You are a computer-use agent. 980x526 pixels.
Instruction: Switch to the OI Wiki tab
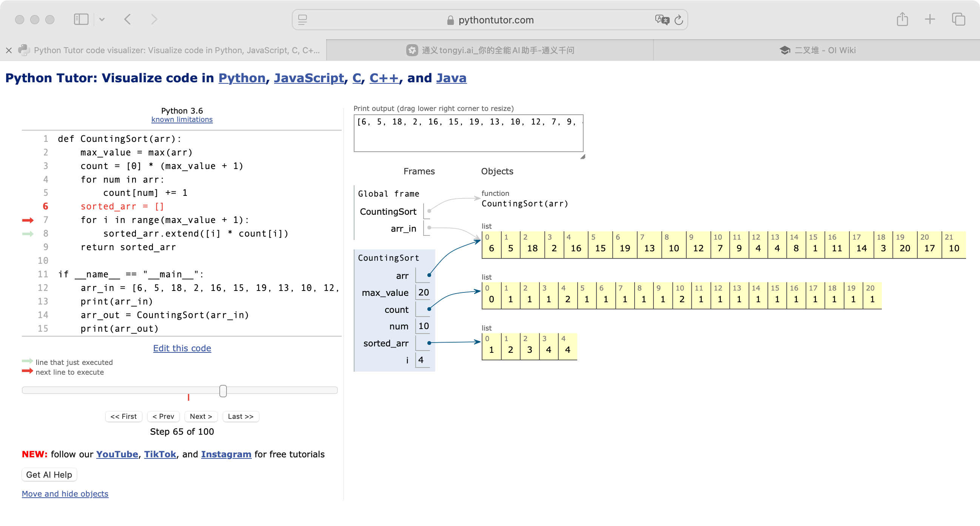(817, 50)
